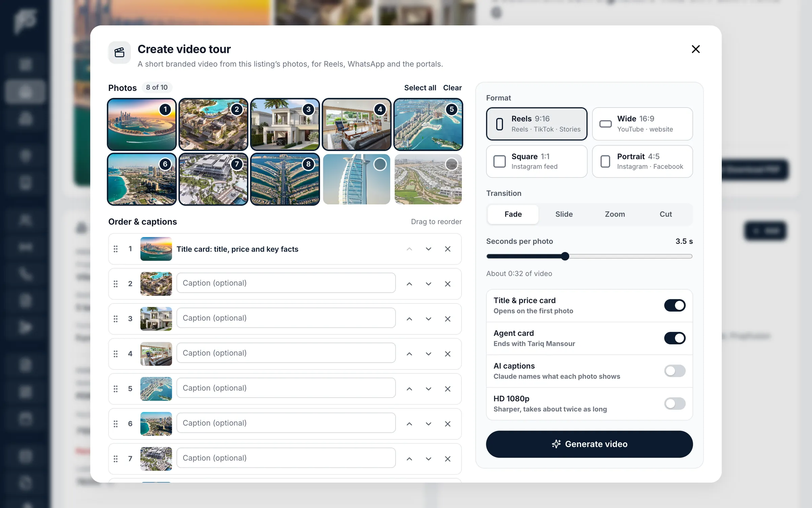Remove photo 3 from the order list
Viewport: 812px width, 508px height.
click(448, 319)
